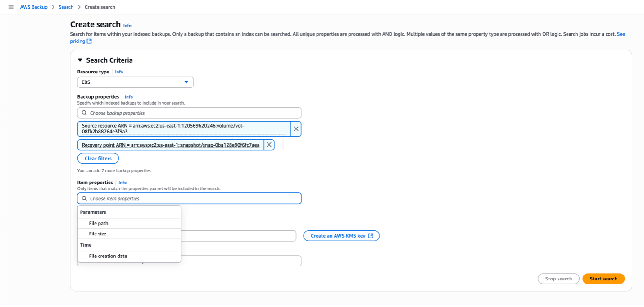Click the Info link next to Backup properties
644x307 pixels.
click(x=129, y=96)
